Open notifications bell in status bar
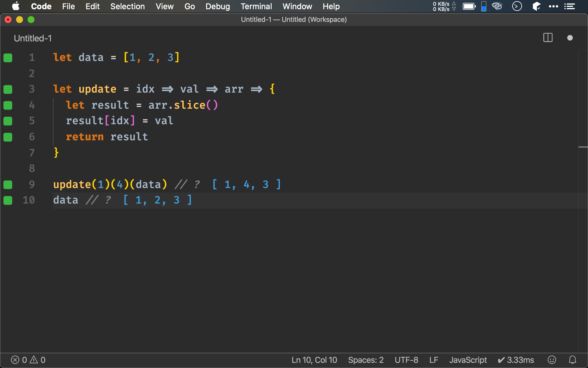 (572, 360)
